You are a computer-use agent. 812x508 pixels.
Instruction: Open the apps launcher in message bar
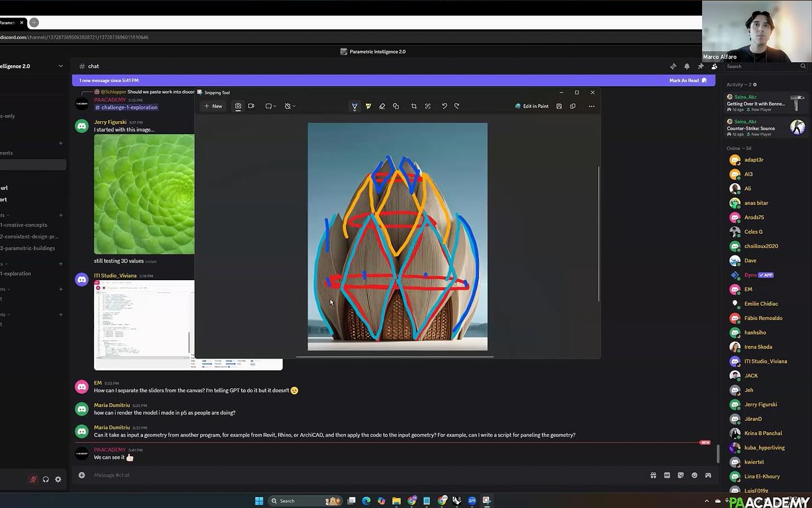pyautogui.click(x=708, y=475)
